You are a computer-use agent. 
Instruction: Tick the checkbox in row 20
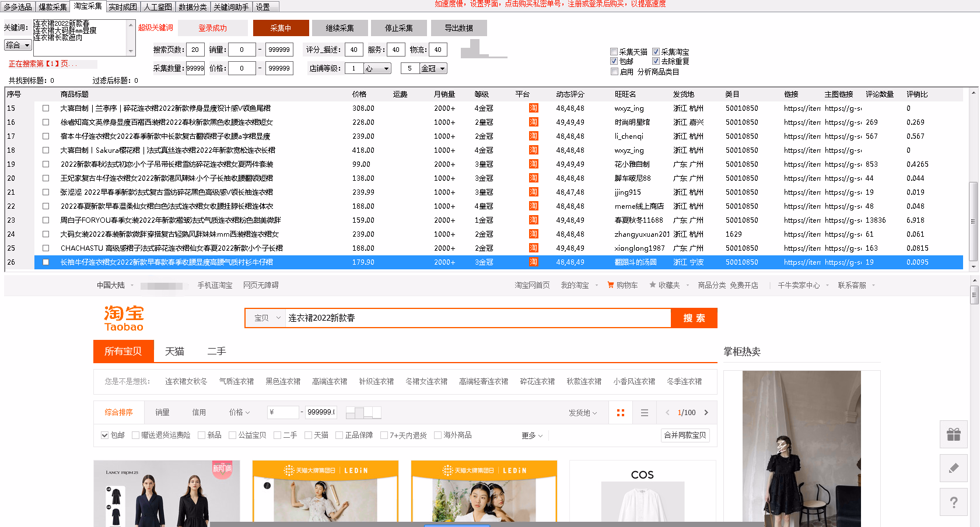point(45,178)
